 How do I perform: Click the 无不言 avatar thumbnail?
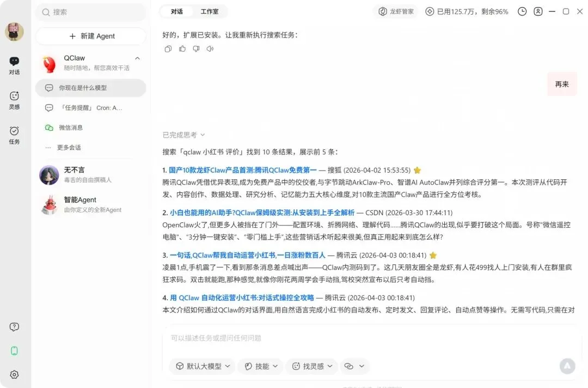49,175
